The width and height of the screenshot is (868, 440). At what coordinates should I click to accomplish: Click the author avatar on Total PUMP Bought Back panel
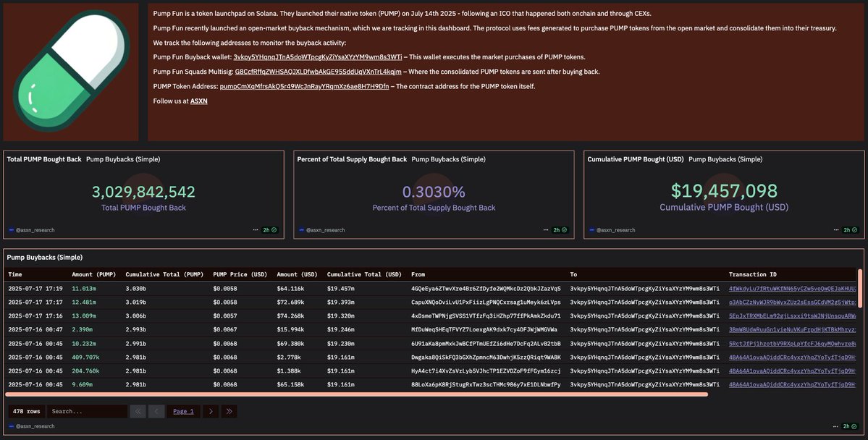[x=11, y=229]
